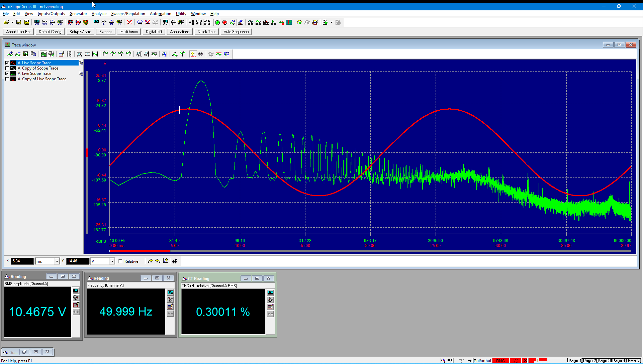This screenshot has height=364, width=643.
Task: Click the blue Trace window toolbar icon
Action: [289, 22]
